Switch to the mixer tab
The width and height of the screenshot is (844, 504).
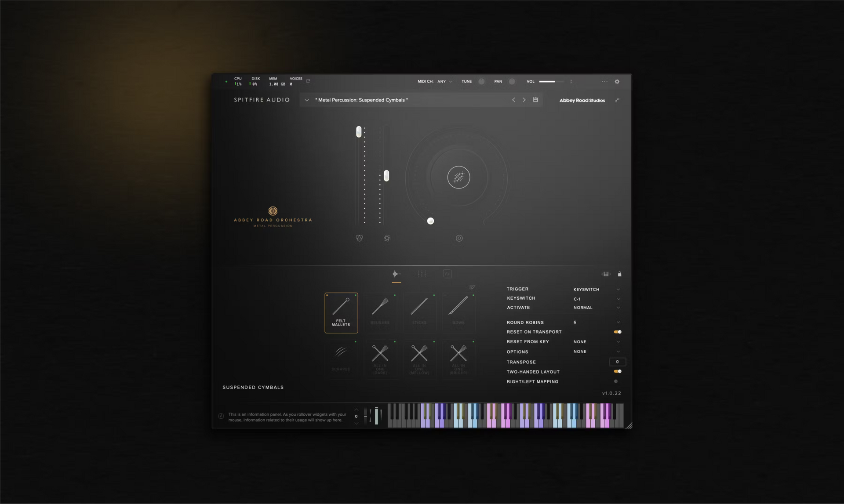click(x=422, y=274)
